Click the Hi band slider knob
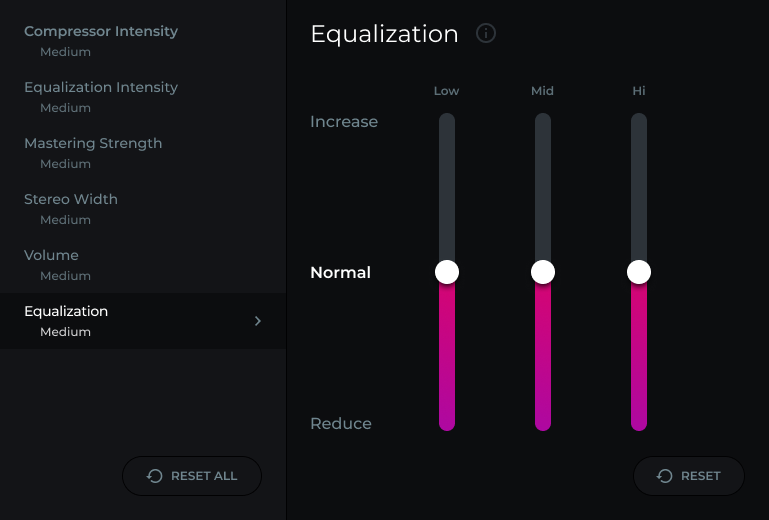The width and height of the screenshot is (769, 520). (639, 272)
